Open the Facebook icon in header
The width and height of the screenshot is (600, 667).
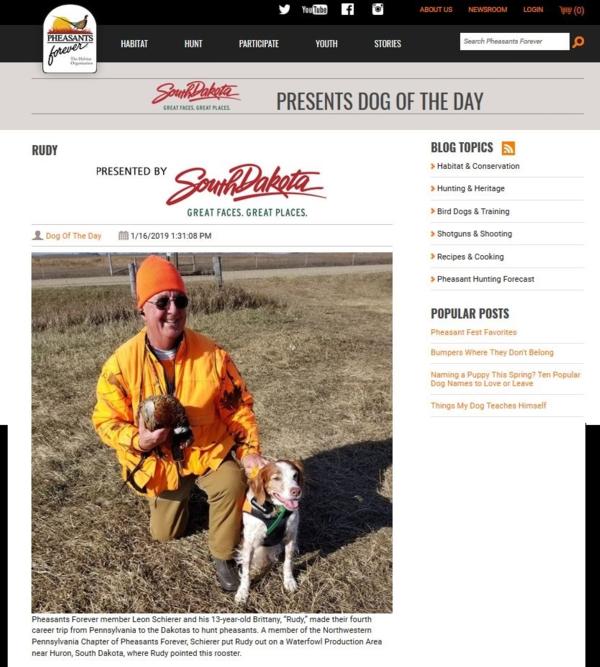click(348, 9)
